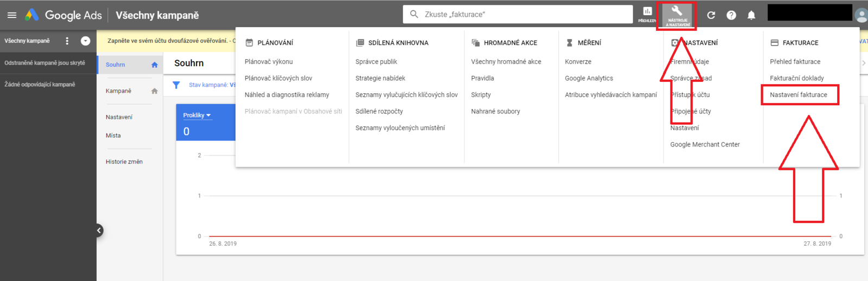
Task: Open Přehled fakturace
Action: [795, 62]
